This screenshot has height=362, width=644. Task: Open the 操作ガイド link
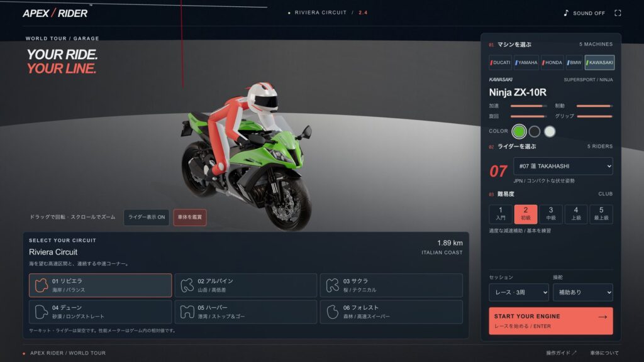coord(561,353)
